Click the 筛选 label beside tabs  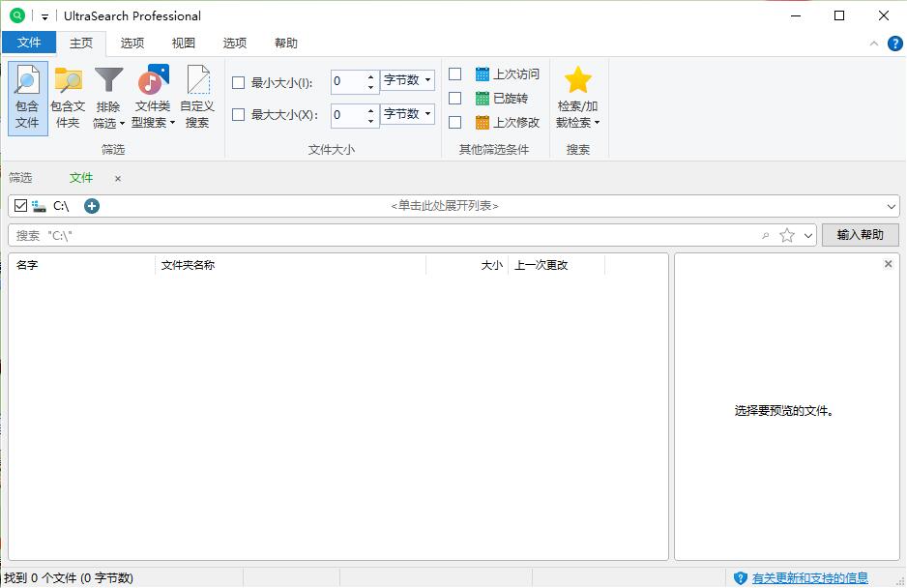(20, 178)
